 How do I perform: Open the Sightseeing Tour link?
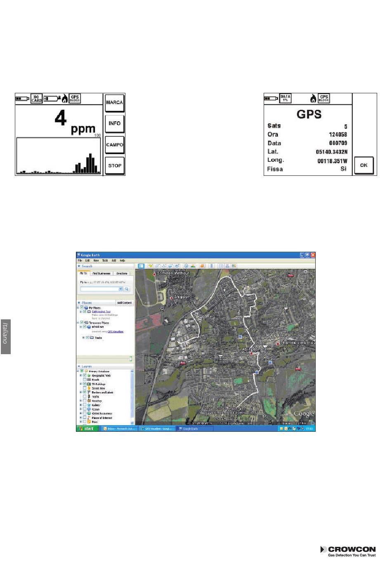[x=101, y=312]
